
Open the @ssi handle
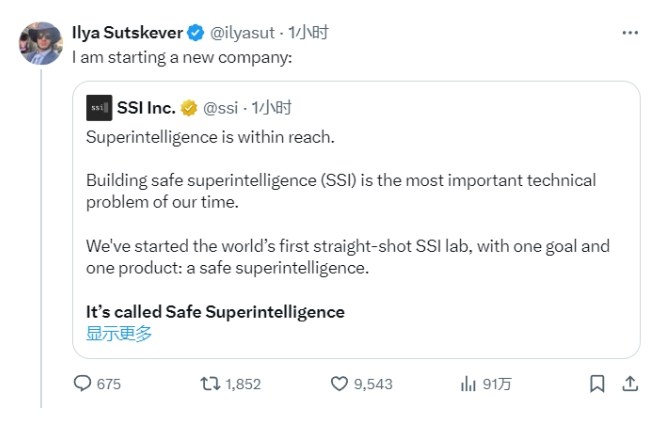(x=221, y=107)
